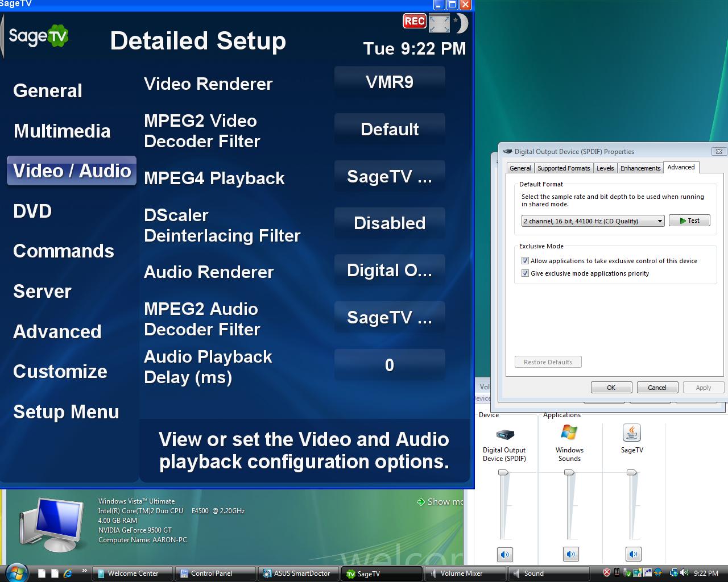
Task: Open the Windows Start orb
Action: point(16,572)
